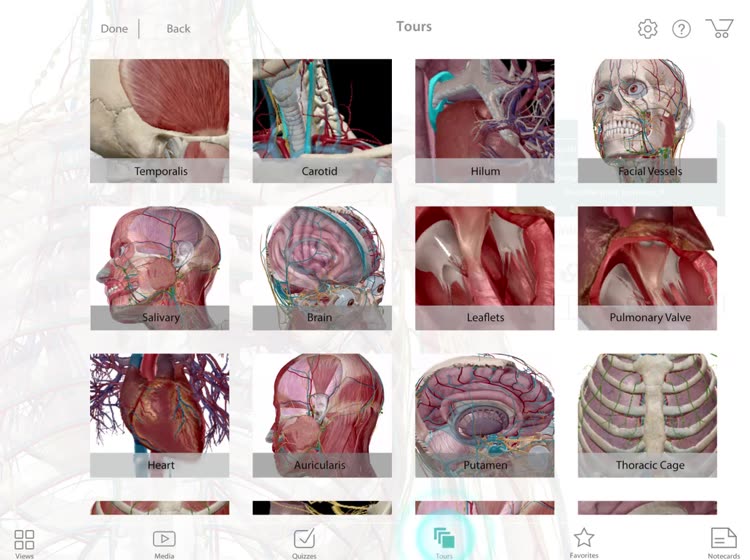This screenshot has height=560, width=750.
Task: Go Back to previous screen
Action: coord(178,29)
